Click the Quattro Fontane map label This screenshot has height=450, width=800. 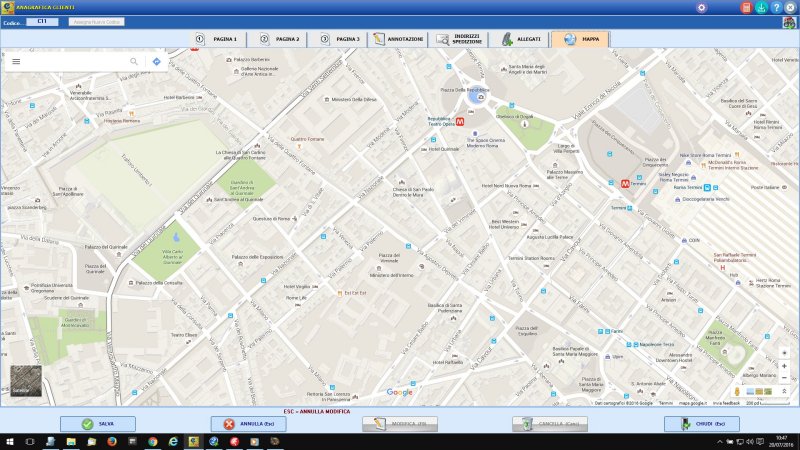click(x=307, y=139)
